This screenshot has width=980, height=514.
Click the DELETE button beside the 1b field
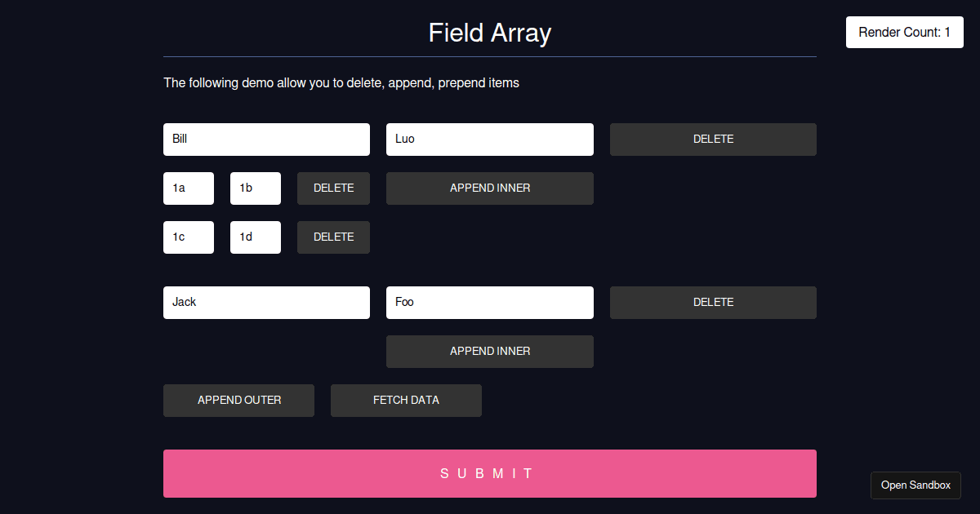click(333, 188)
